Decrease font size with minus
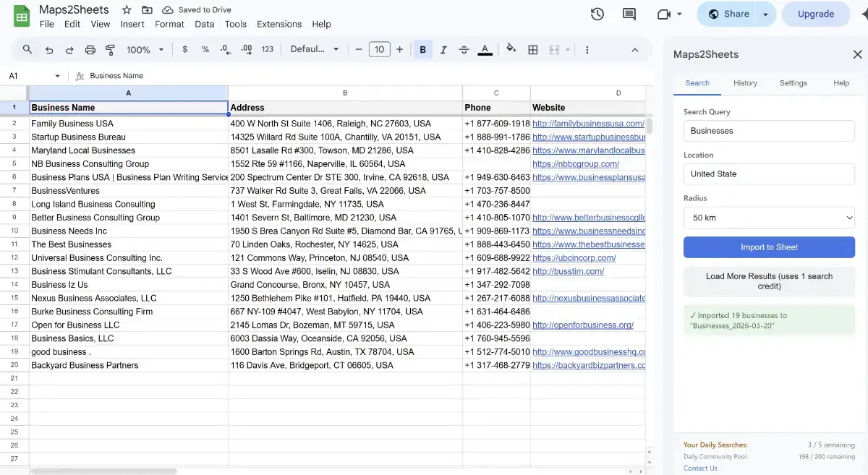Viewport: 868px width, 475px height. coord(358,50)
